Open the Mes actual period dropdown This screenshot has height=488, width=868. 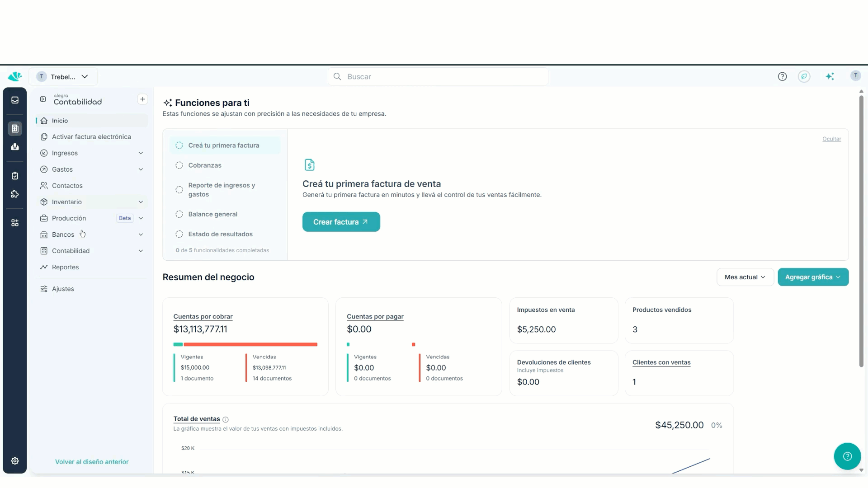coord(745,277)
